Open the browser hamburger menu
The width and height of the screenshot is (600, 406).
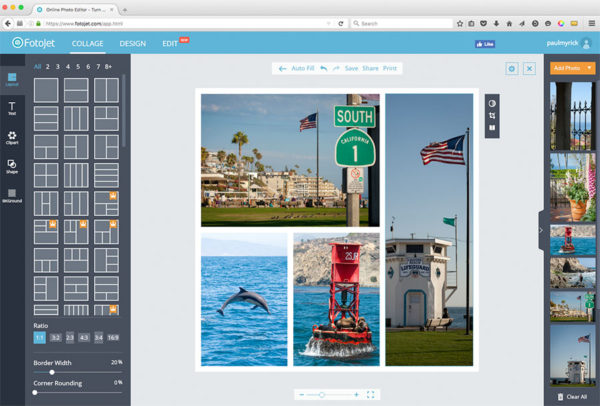pyautogui.click(x=592, y=23)
